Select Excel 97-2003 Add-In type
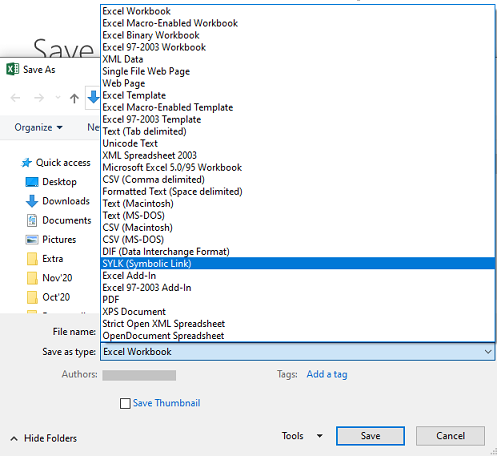The image size is (497, 456). (298, 287)
